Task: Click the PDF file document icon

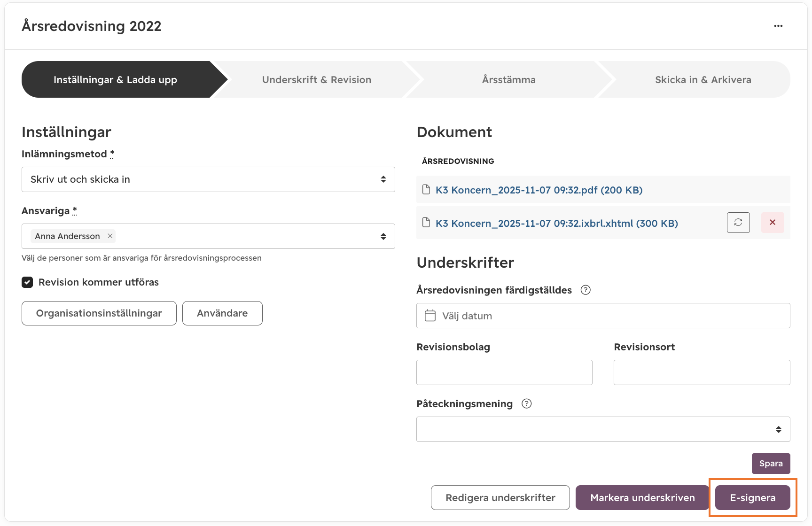Action: point(426,189)
